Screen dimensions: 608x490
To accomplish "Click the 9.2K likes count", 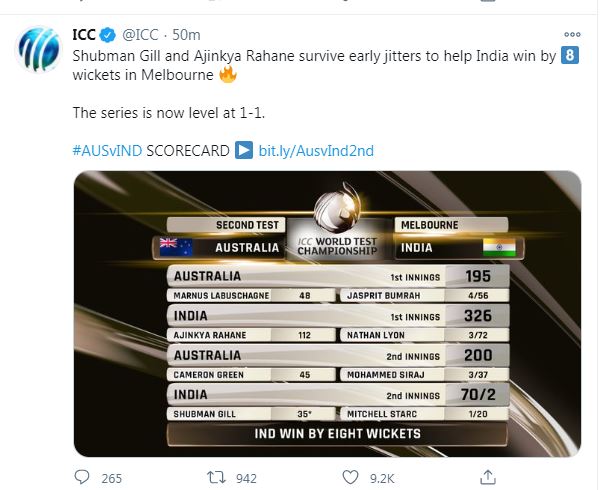I will pos(382,478).
